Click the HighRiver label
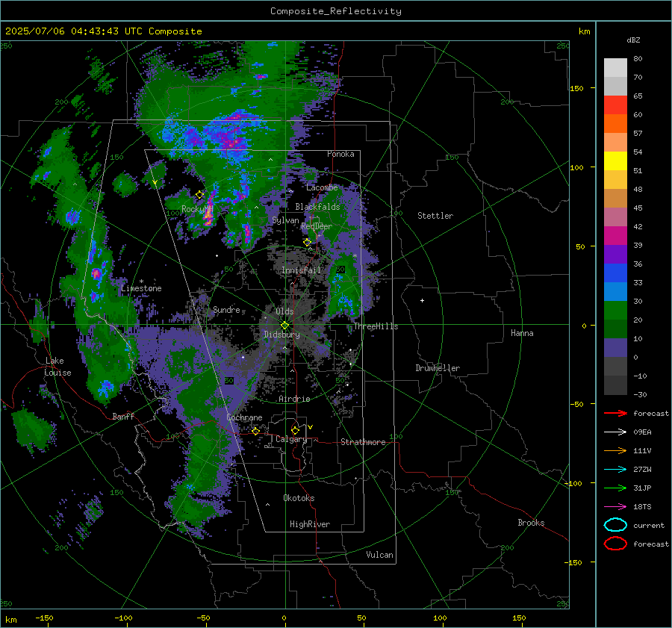Viewport: 672px width, 628px height. pos(310,524)
